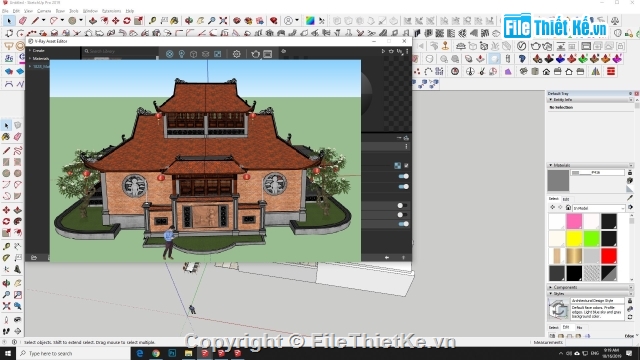Open the Extension Manager ruby icon
This screenshot has width=640, height=360.
coord(273,20)
